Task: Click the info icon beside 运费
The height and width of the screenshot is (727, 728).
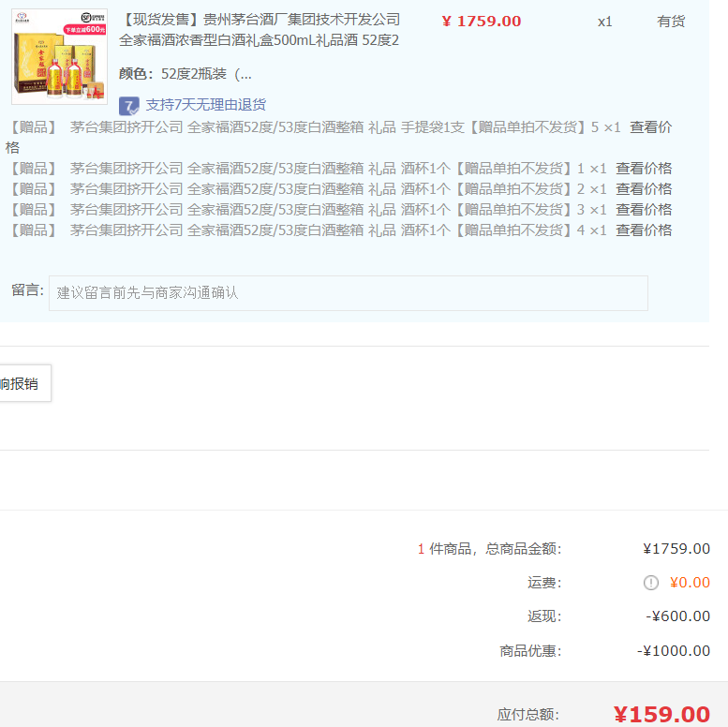Action: tap(651, 583)
